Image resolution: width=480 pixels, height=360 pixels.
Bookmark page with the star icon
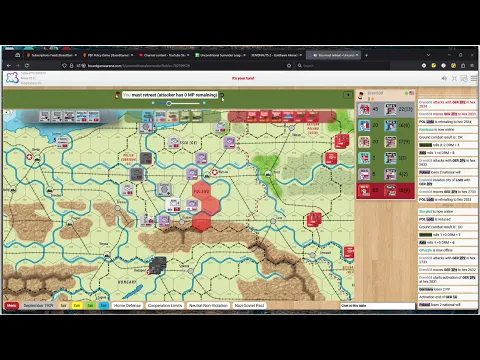(x=289, y=66)
